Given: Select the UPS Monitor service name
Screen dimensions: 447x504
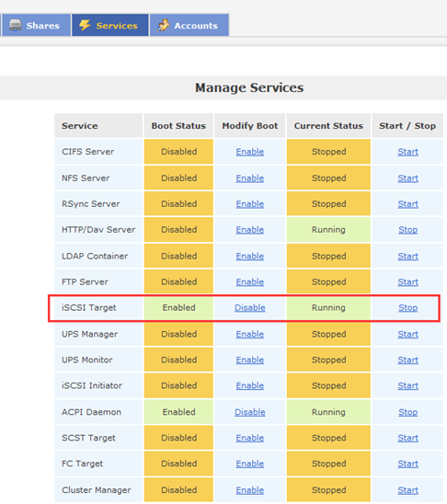Looking at the screenshot, I should click(x=87, y=360).
